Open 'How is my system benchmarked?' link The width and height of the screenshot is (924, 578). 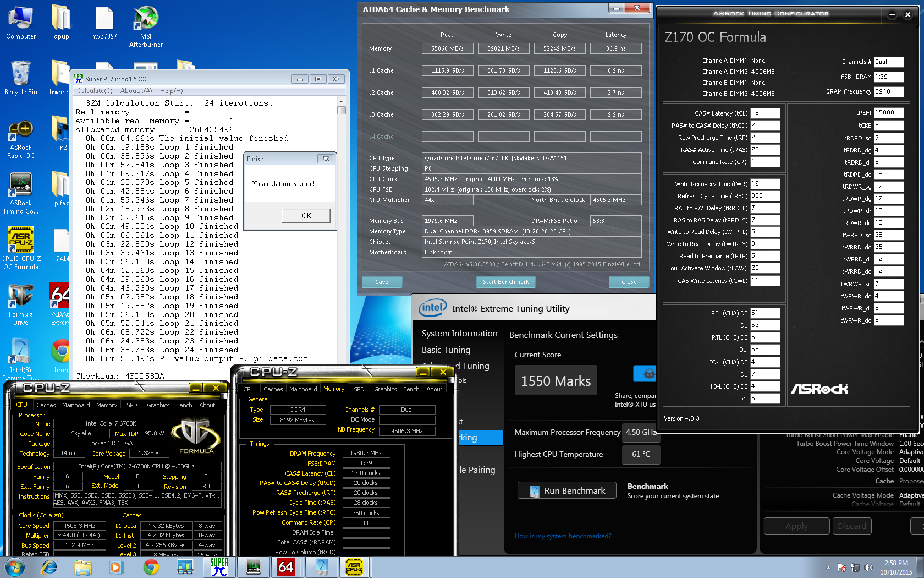(563, 536)
